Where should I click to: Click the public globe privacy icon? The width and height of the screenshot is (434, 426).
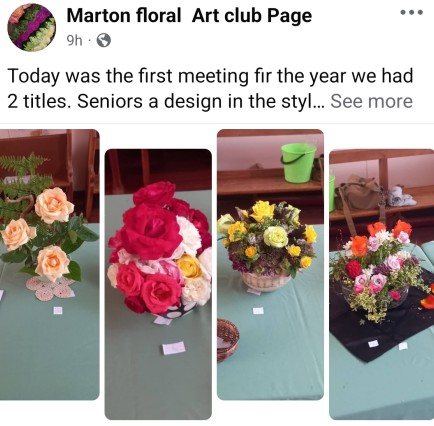[x=104, y=41]
